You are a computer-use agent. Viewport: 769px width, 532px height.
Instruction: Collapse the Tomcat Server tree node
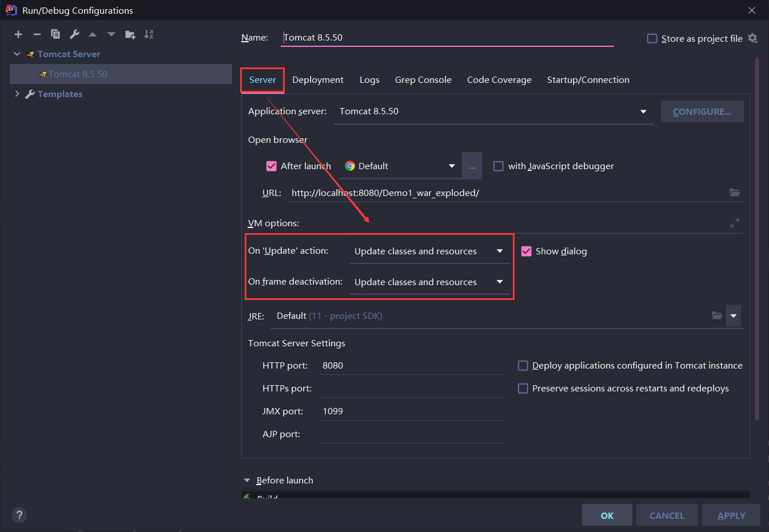[17, 54]
